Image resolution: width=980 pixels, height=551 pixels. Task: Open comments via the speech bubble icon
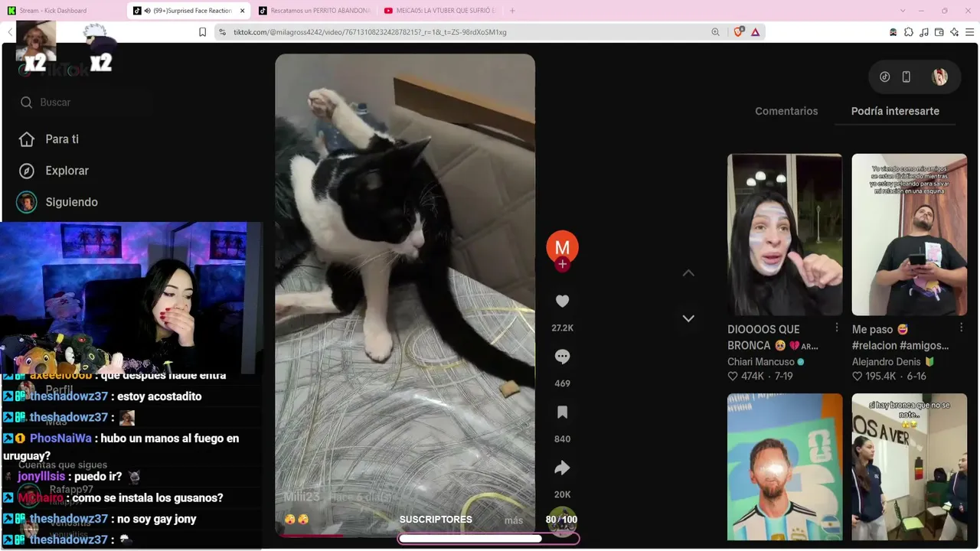[x=562, y=357]
